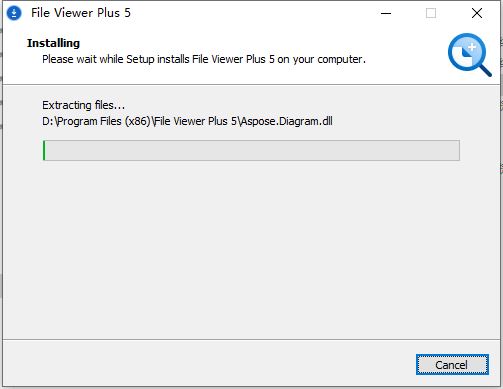Click the handle of the magnifier logo
Viewport: 503px width, 389px height.
pyautogui.click(x=484, y=69)
